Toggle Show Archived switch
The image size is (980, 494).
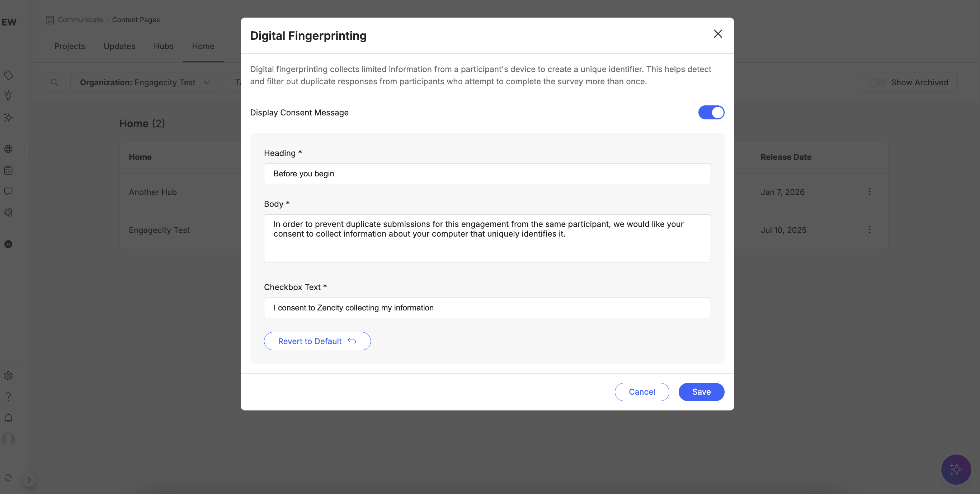877,82
